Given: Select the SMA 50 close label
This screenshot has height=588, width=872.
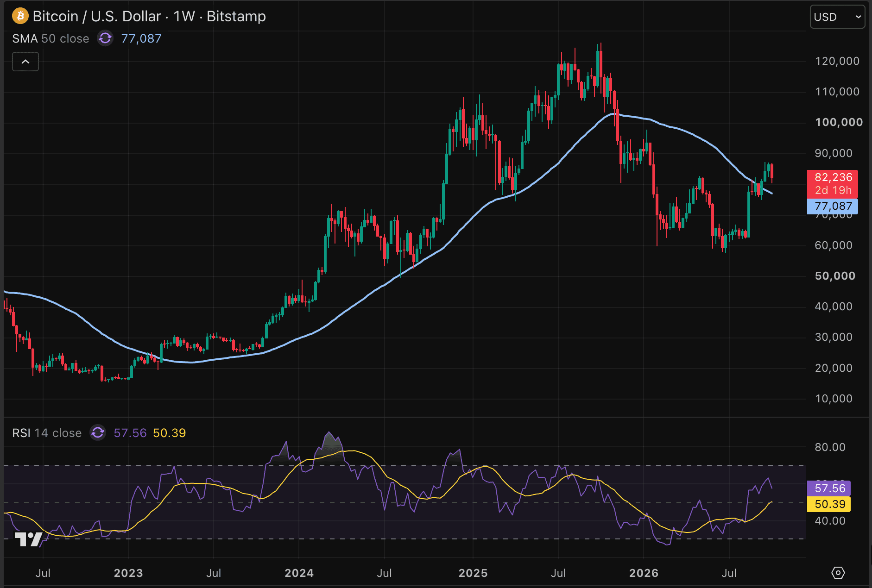Looking at the screenshot, I should tap(51, 38).
